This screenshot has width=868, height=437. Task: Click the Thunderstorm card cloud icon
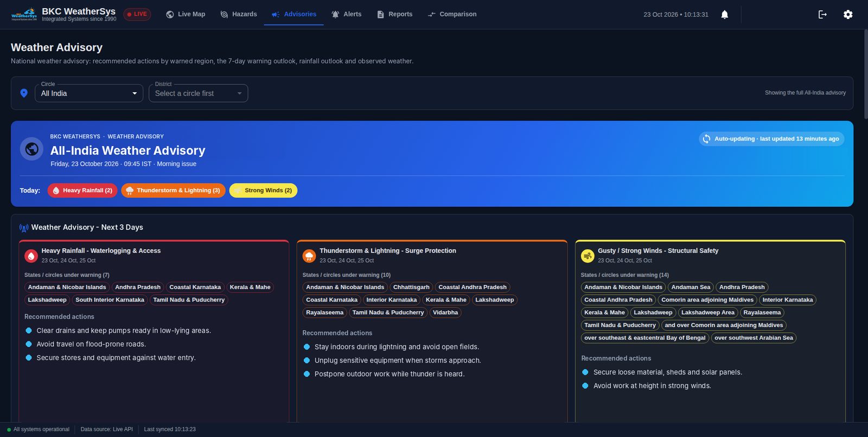tap(309, 256)
